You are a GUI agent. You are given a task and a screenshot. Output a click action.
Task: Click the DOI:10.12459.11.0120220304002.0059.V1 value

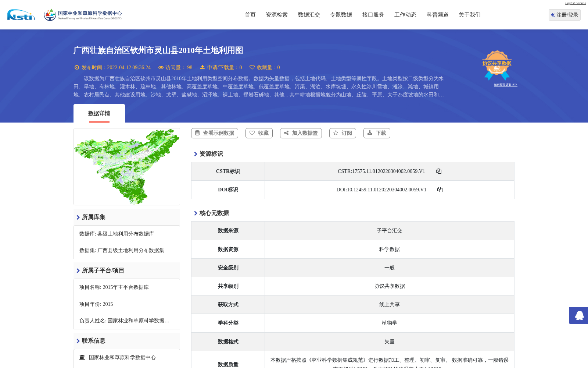381,190
